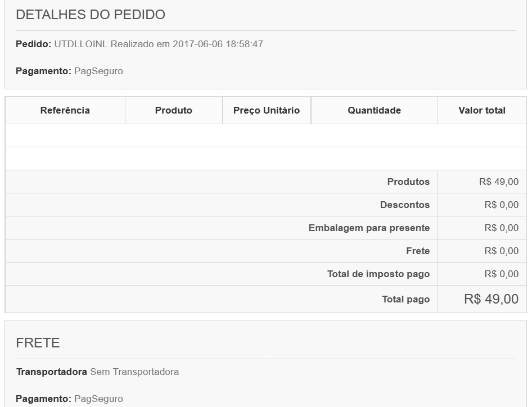Click the Descontos row label
532x407 pixels.
[x=405, y=205]
